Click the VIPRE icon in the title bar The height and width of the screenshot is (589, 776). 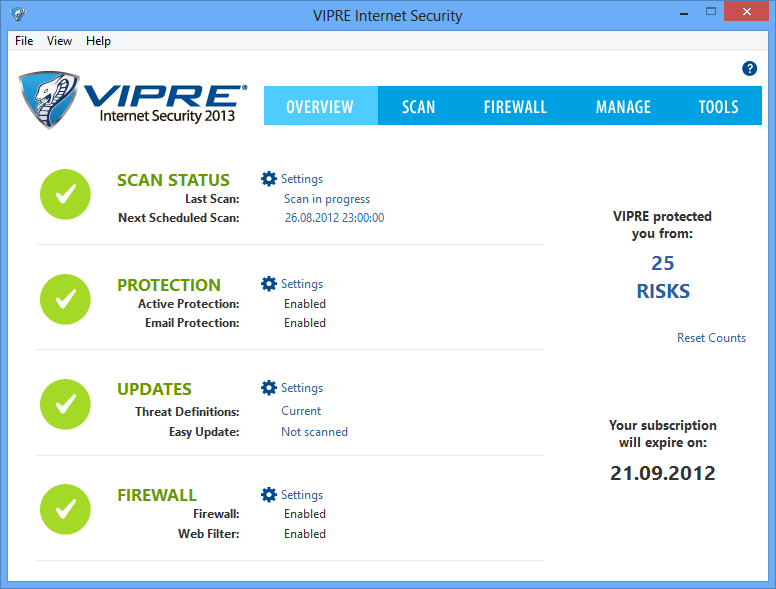pyautogui.click(x=18, y=15)
